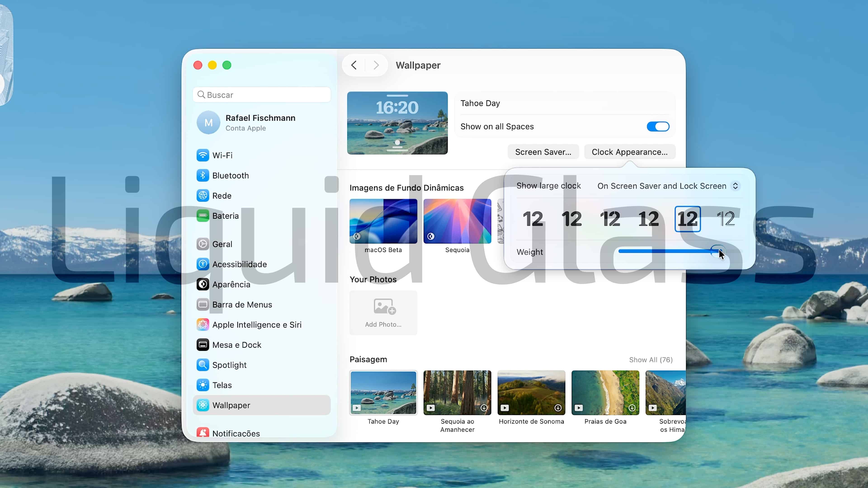Image resolution: width=868 pixels, height=488 pixels.
Task: Go back with the left chevron
Action: click(354, 65)
